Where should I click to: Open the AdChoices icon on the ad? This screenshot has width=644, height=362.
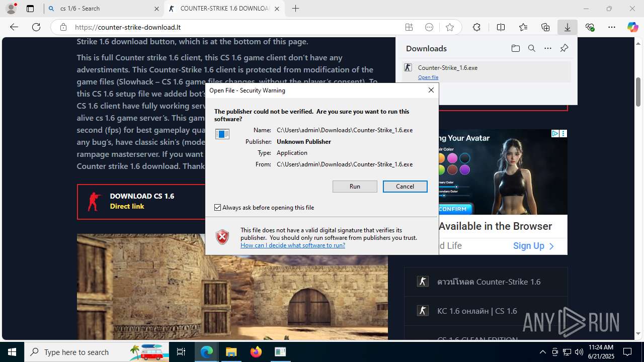(x=555, y=134)
